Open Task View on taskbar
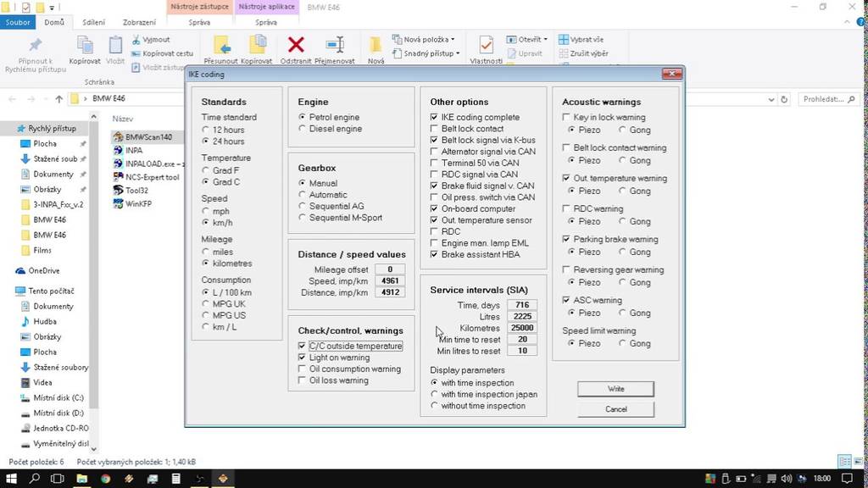 (58, 479)
